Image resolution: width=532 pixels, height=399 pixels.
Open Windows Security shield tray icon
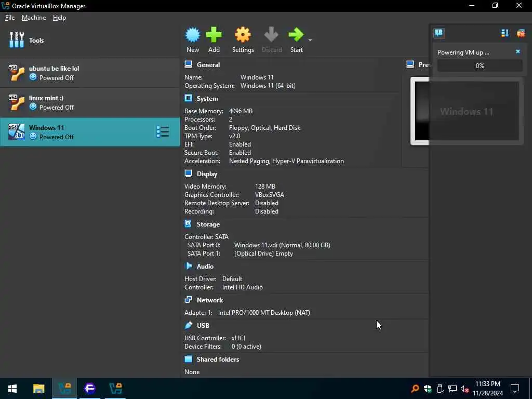coord(428,389)
